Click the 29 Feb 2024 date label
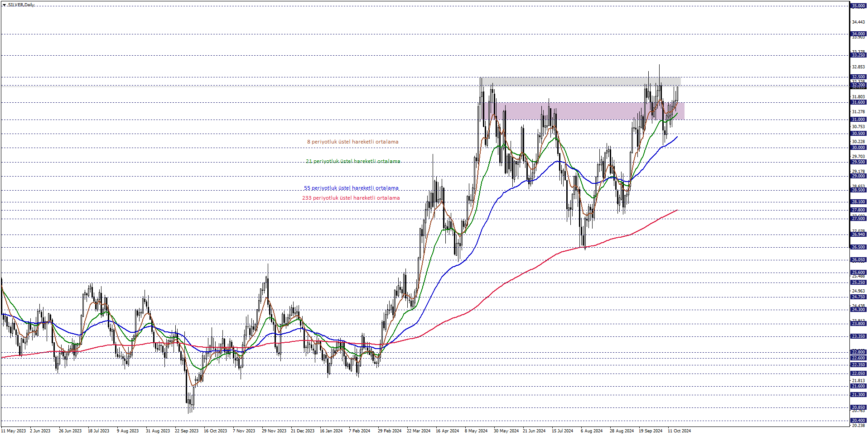 [x=390, y=431]
